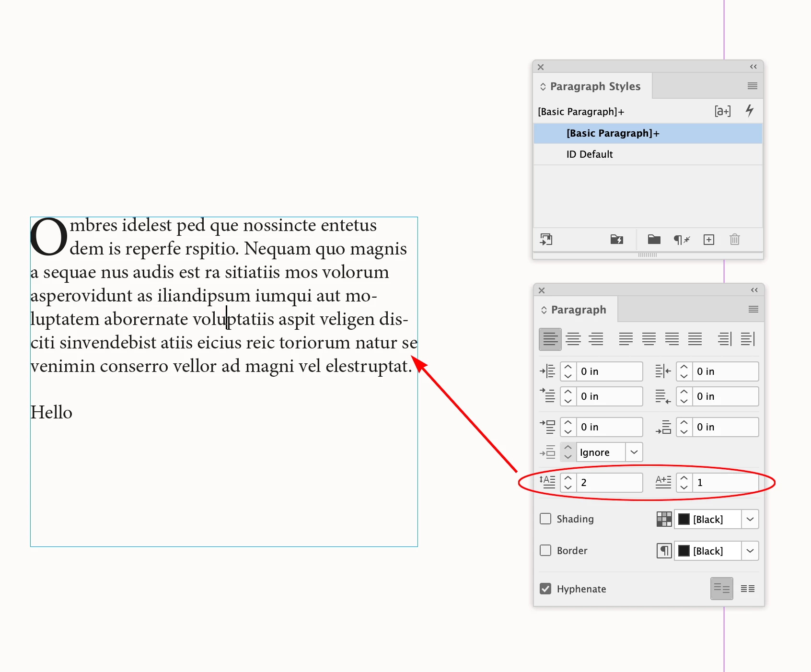This screenshot has height=672, width=811.
Task: Click the Align left paragraph icon
Action: (x=550, y=339)
